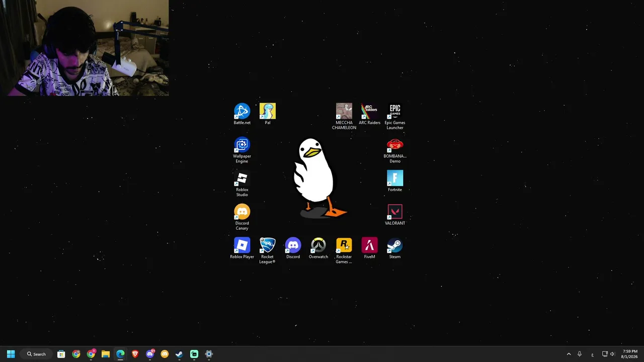Open Brave browser from the taskbar
Viewport: 644px width, 362px height.
point(135,354)
